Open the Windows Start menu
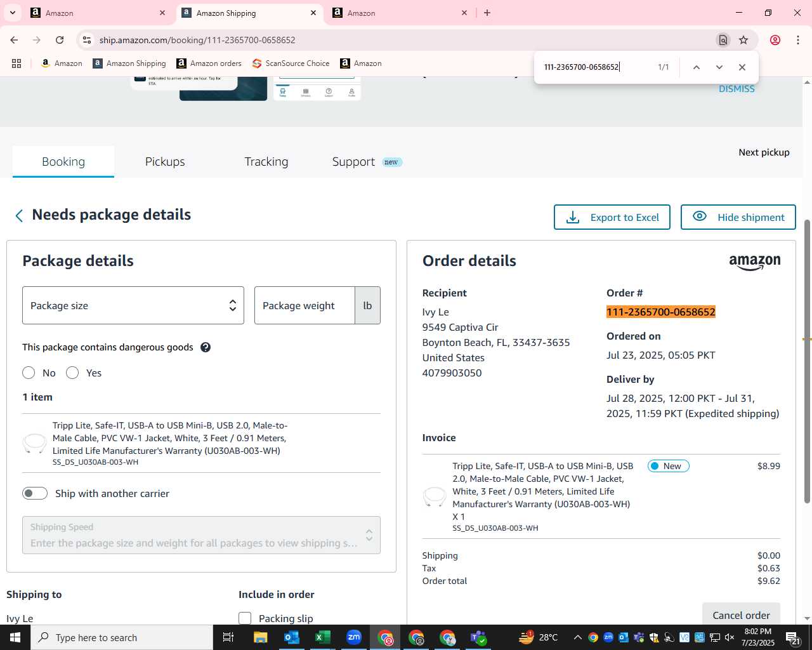The image size is (812, 650). [15, 637]
